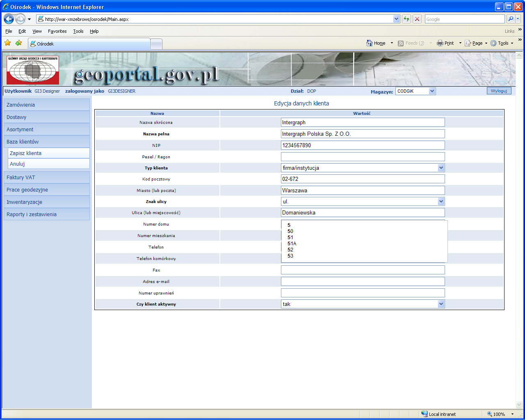
Task: Open Asortyment in the sidebar
Action: click(x=47, y=129)
